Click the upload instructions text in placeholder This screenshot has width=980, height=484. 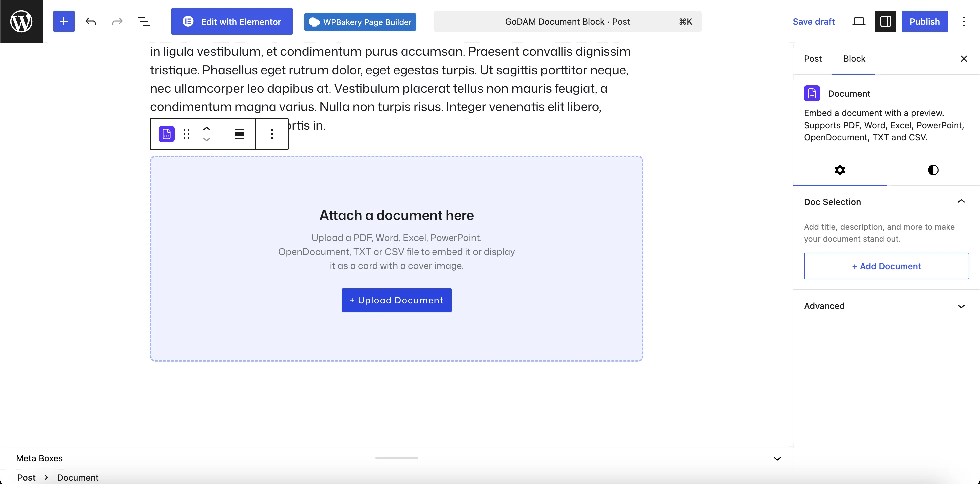point(396,252)
